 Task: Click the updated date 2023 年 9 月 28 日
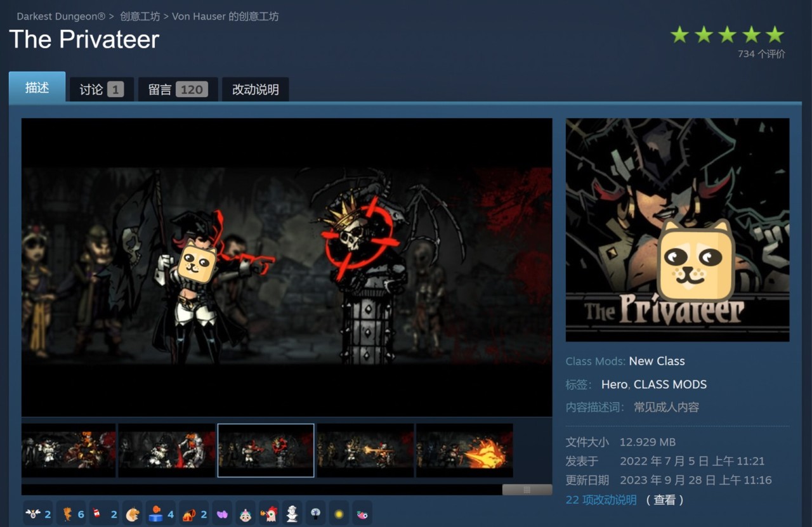coord(696,480)
